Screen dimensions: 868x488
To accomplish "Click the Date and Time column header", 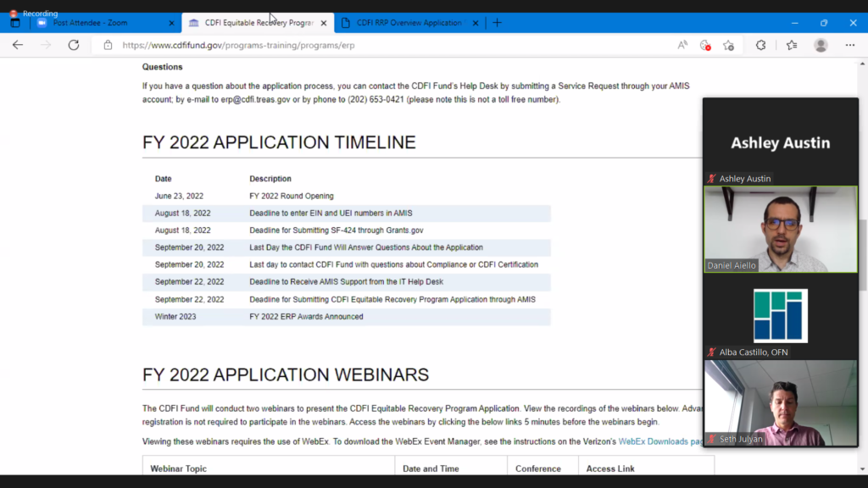I will point(431,469).
